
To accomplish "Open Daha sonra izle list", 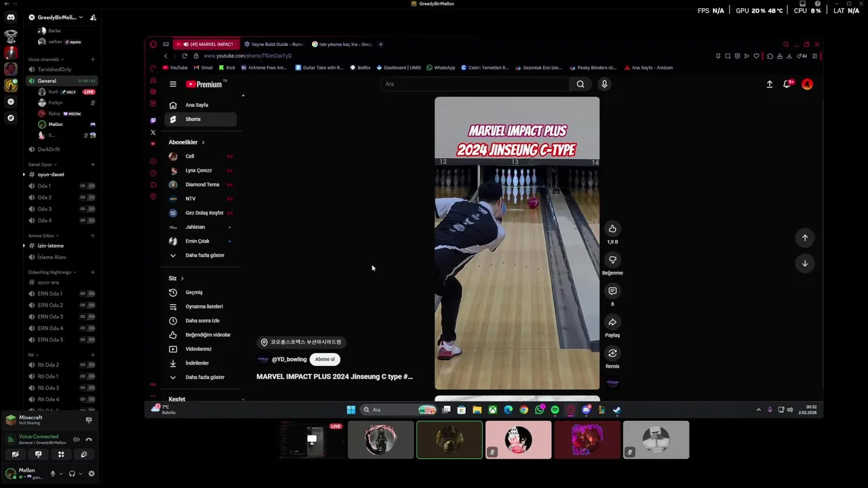I will tap(201, 321).
